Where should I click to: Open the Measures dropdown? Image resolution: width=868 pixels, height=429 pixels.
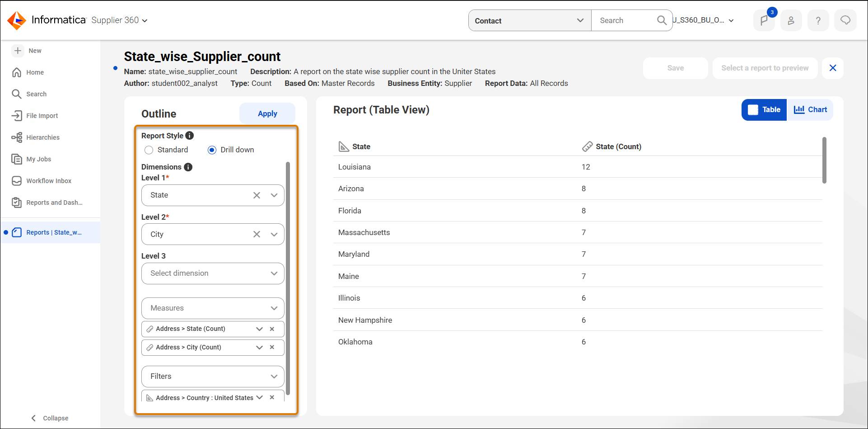coord(213,308)
